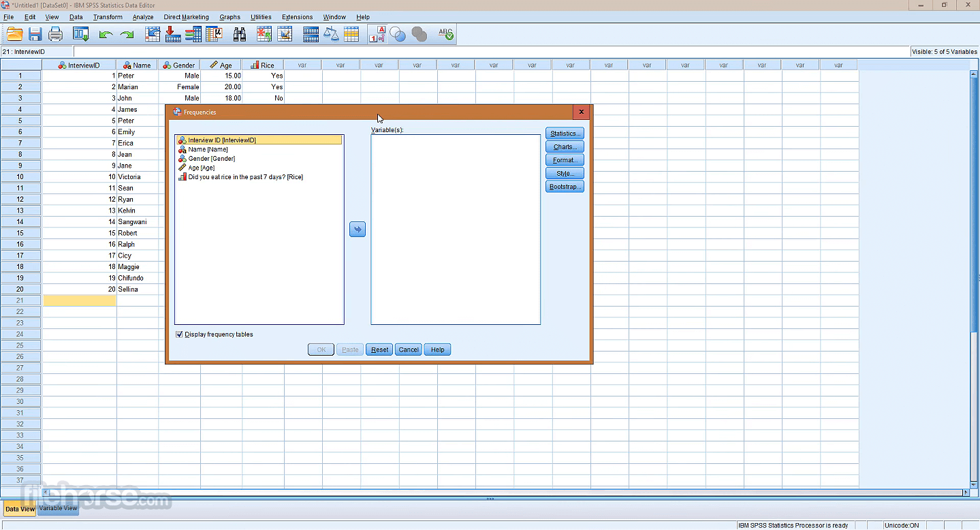Viewport: 980px width, 530px height.
Task: Click the Bootstrap... button
Action: point(565,187)
